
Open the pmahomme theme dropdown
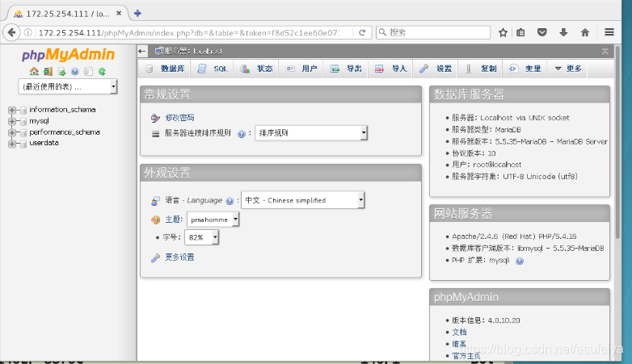point(213,220)
